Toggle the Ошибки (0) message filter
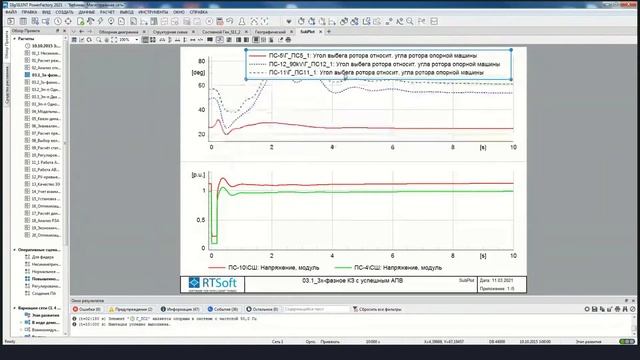Image resolution: width=640 pixels, height=360 pixels. point(87,309)
